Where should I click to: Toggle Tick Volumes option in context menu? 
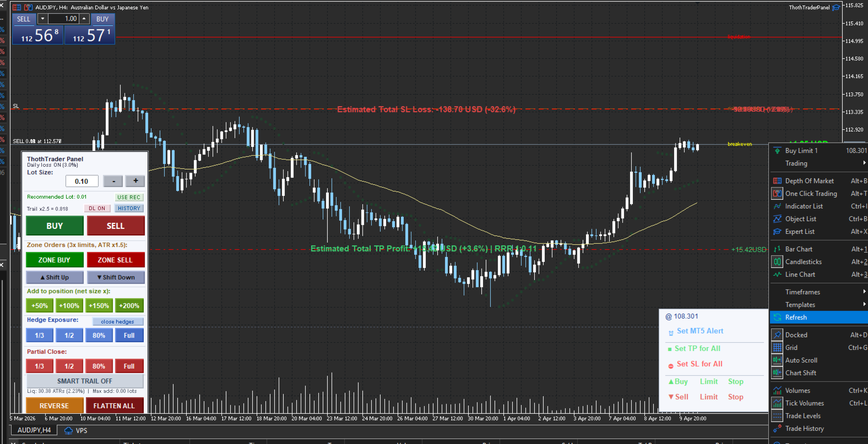(819, 403)
